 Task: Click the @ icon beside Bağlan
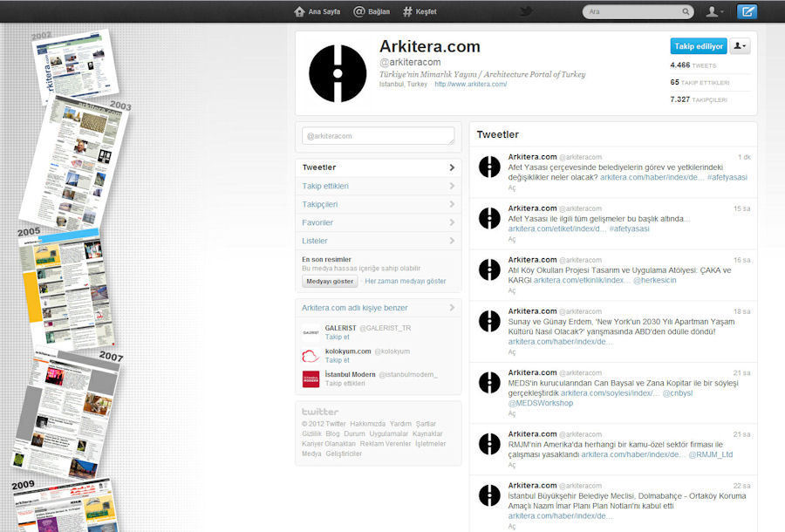click(359, 11)
